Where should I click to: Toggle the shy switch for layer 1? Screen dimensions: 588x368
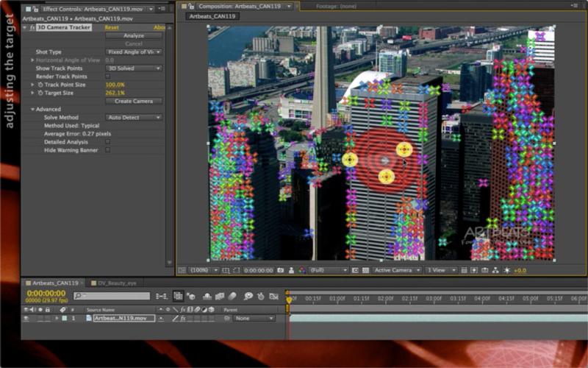(161, 319)
